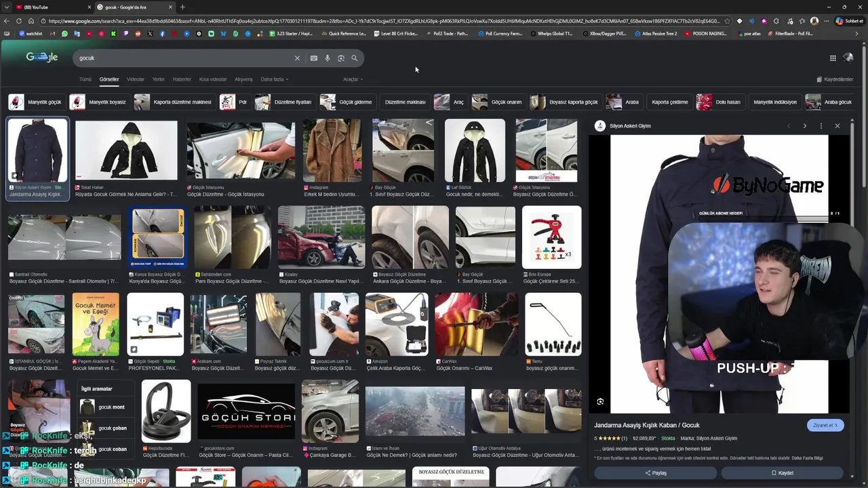Click the Daha Fazla Bilgi link
This screenshot has height=488, width=868.
click(807, 458)
